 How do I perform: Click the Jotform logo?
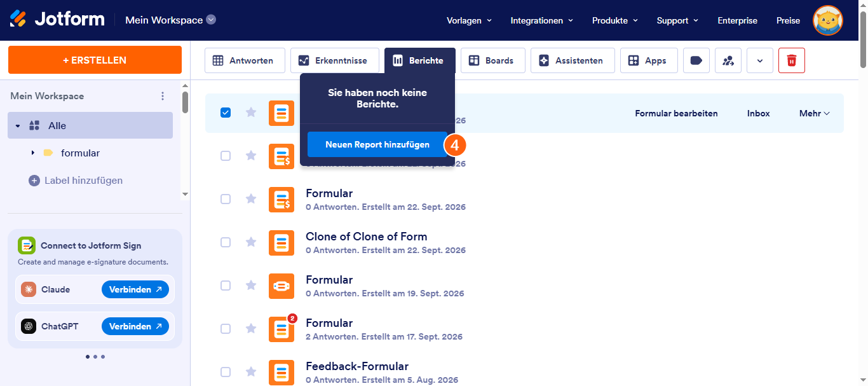pyautogui.click(x=57, y=19)
